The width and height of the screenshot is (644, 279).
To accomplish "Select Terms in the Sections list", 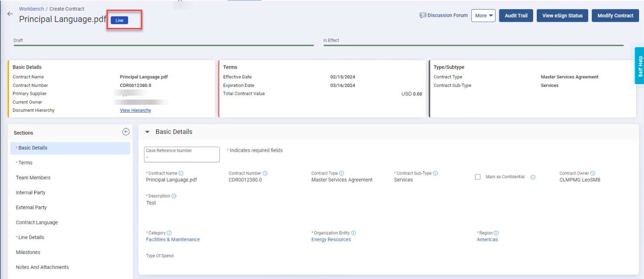I will click(25, 163).
